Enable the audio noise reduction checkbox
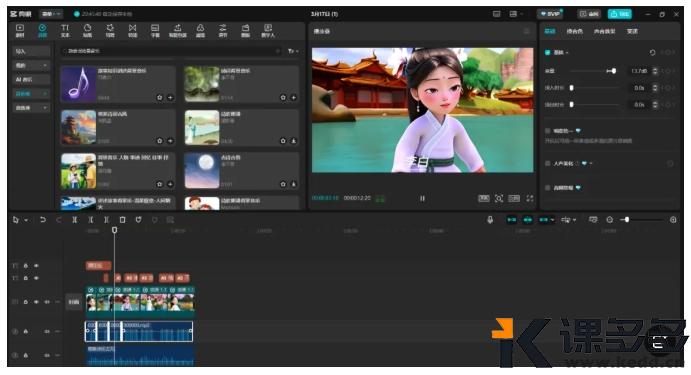The image size is (691, 375). (x=547, y=188)
